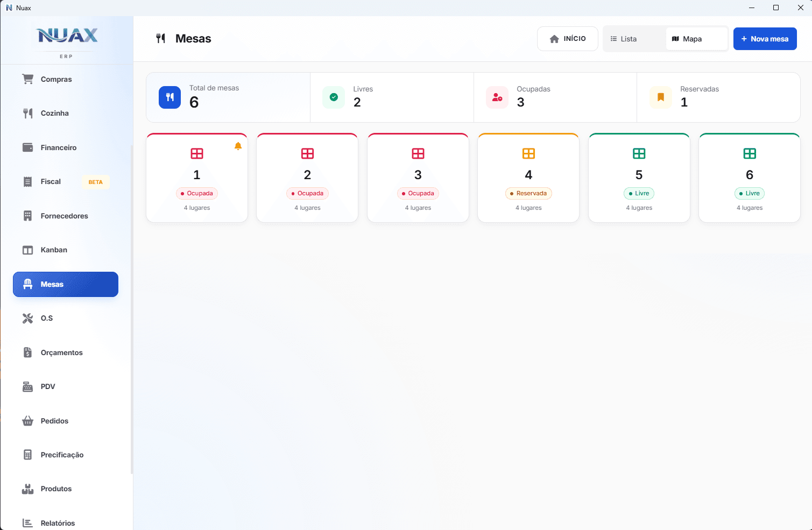Click the Livre status badge on table 5
This screenshot has height=530, width=812.
click(639, 193)
